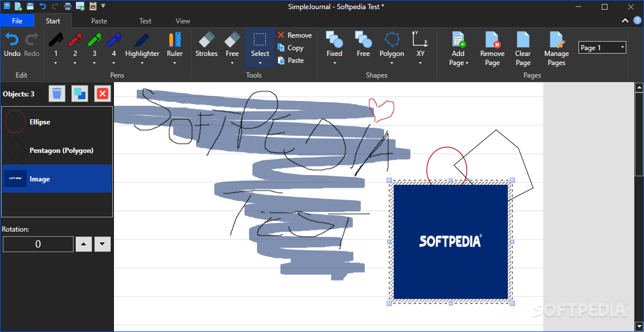This screenshot has width=644, height=332.
Task: Select pen 3, the green pen
Action: [95, 44]
